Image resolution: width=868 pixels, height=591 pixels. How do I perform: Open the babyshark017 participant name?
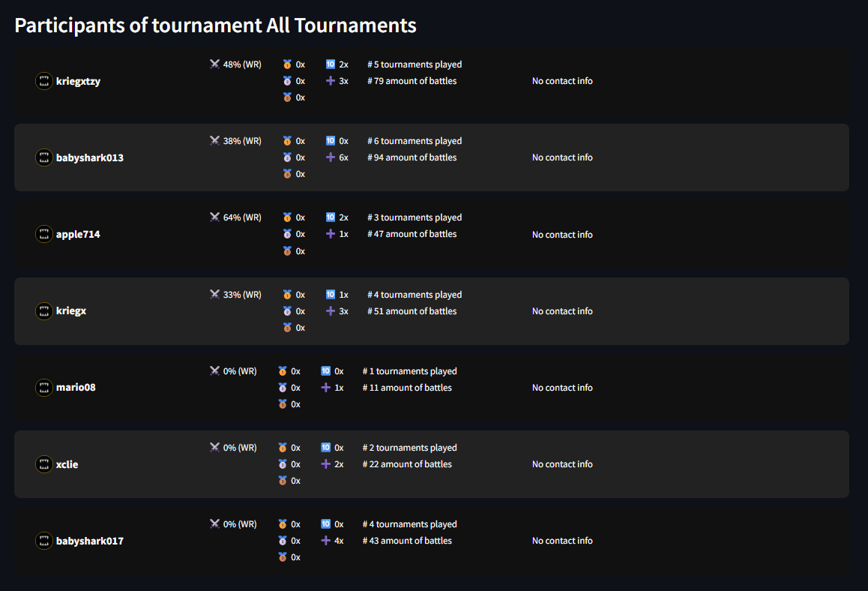[90, 541]
